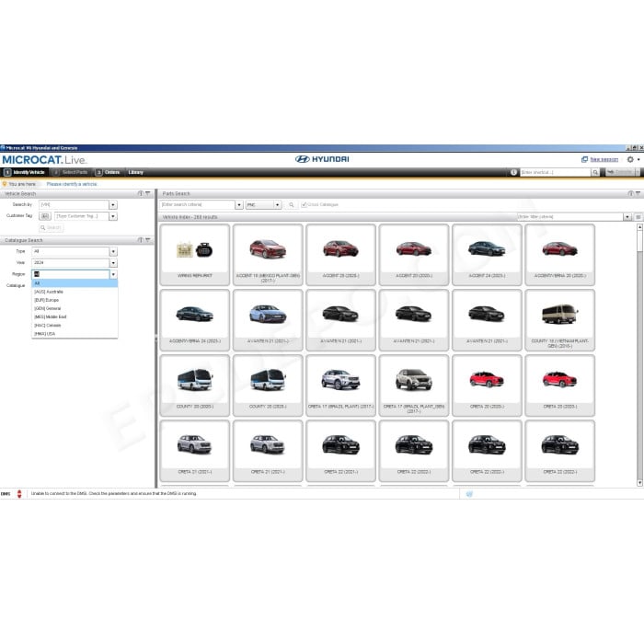Open the Search by dropdown arrow
The height and width of the screenshot is (644, 644).
[x=113, y=204]
